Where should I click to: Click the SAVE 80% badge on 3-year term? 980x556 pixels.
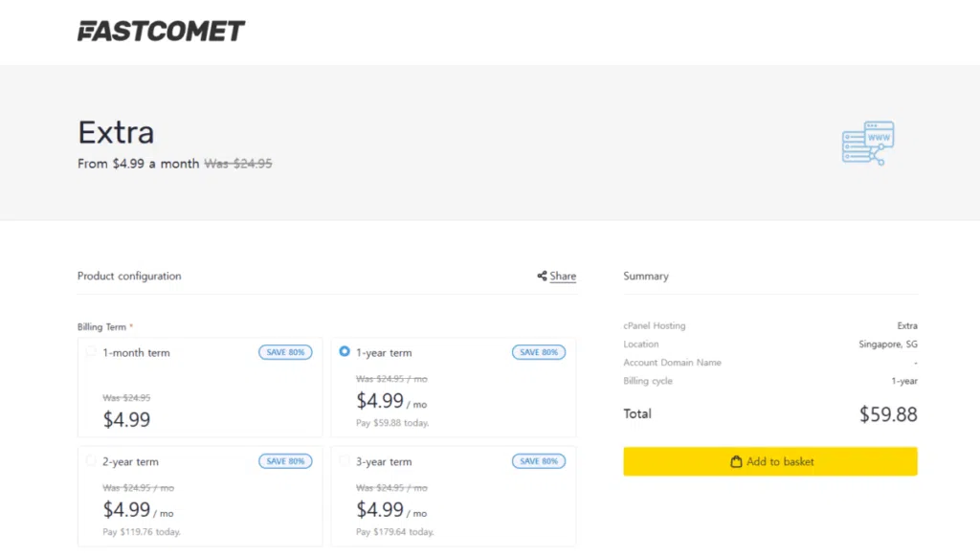tap(539, 460)
